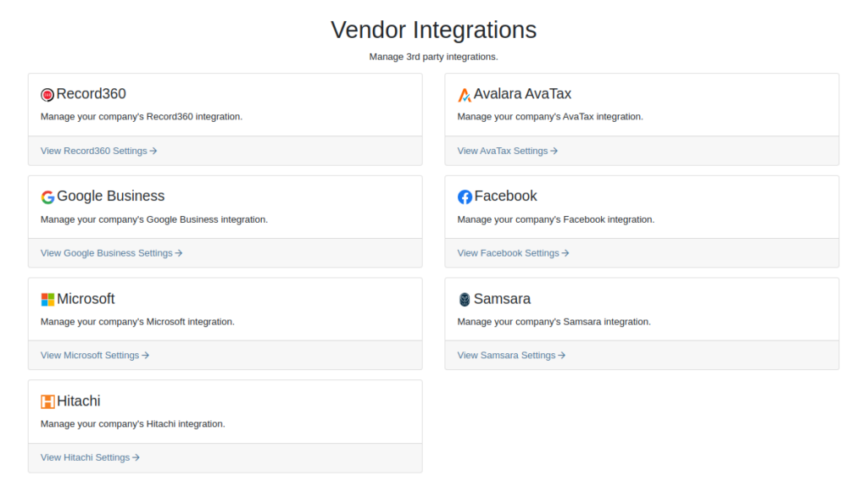This screenshot has width=868, height=492.
Task: Open View Hitachi Settings link
Action: click(x=90, y=458)
